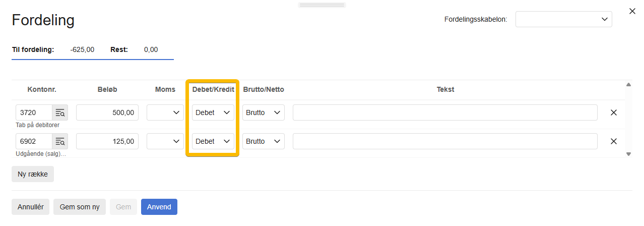
Task: Change Debet/Kredit for the 6902 row
Action: (x=213, y=141)
